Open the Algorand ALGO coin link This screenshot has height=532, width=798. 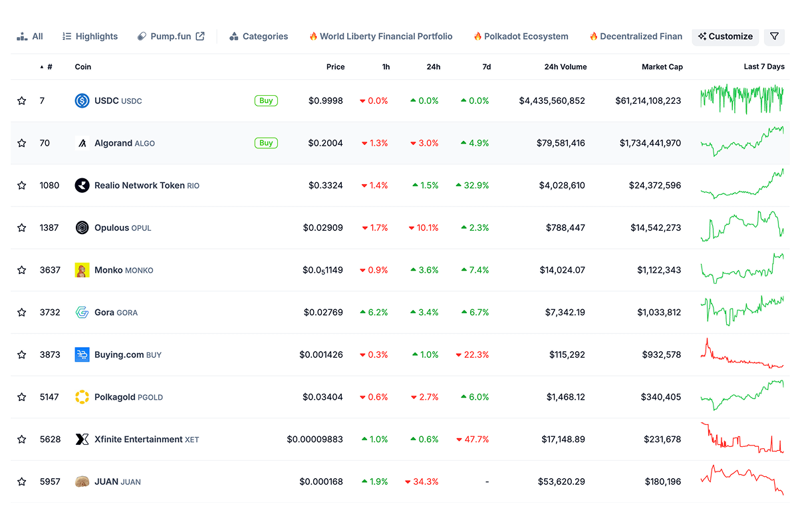pyautogui.click(x=124, y=143)
